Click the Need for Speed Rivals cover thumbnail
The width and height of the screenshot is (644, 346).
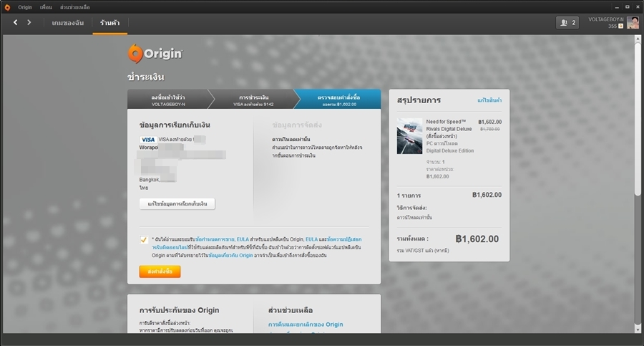point(409,136)
